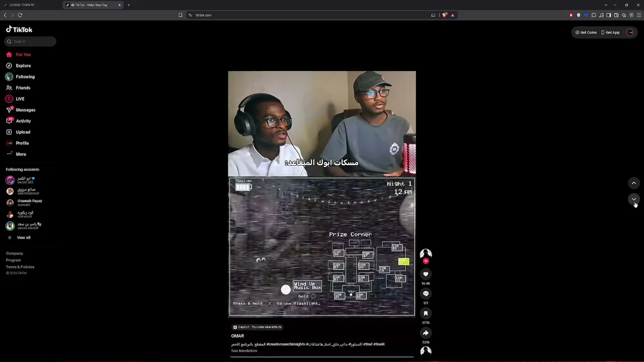The width and height of the screenshot is (644, 362).
Task: Go to the next video
Action: [x=634, y=199]
